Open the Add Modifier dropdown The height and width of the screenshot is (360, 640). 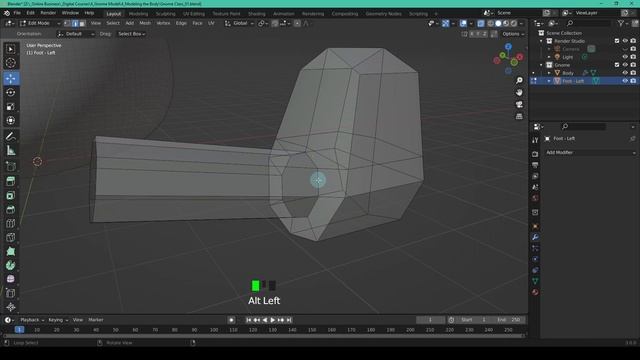point(590,153)
